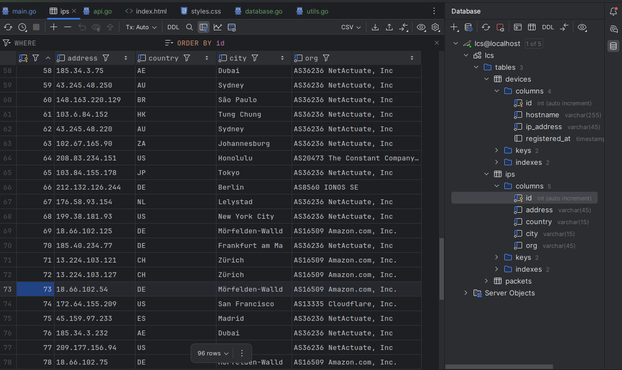Screen dimensions: 622x370
Task: Switch to the api.go tab
Action: 97,11
